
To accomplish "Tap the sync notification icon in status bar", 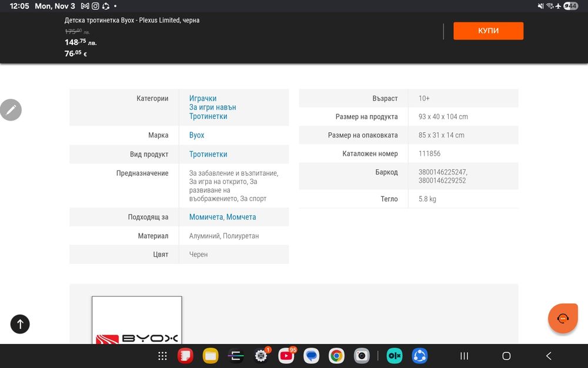I will pyautogui.click(x=106, y=6).
